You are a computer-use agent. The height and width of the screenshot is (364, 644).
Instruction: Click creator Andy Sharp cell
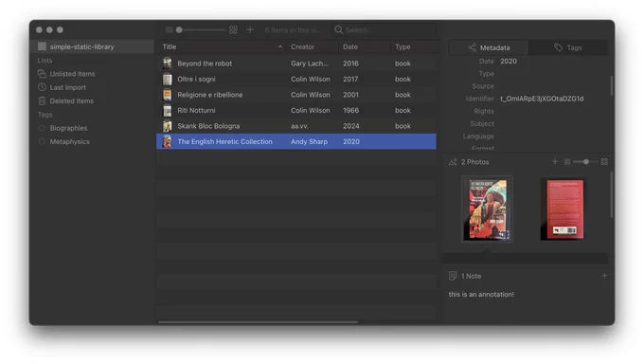(x=310, y=142)
